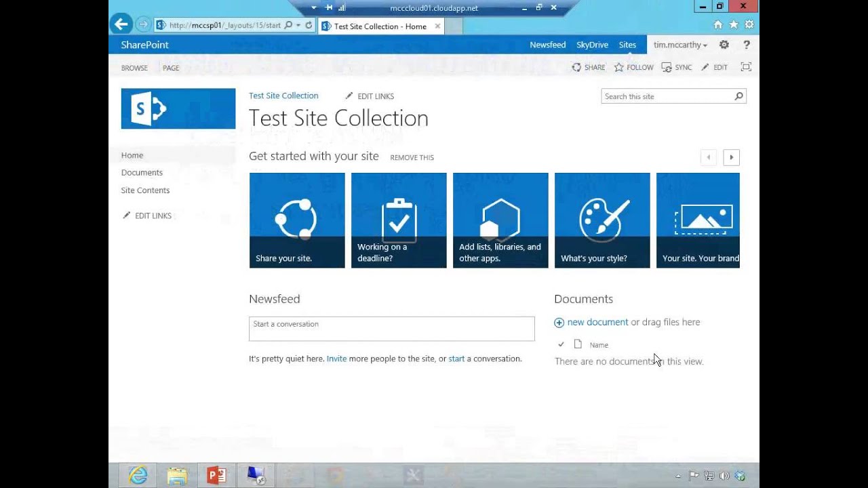Open Your site. Your brand tile
The height and width of the screenshot is (488, 868).
[x=698, y=220]
